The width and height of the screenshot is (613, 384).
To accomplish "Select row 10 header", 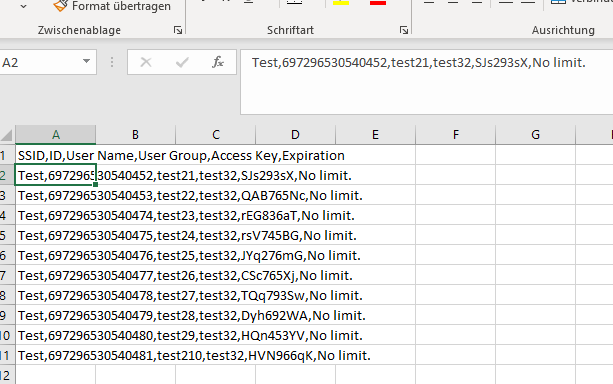I will [x=7, y=335].
